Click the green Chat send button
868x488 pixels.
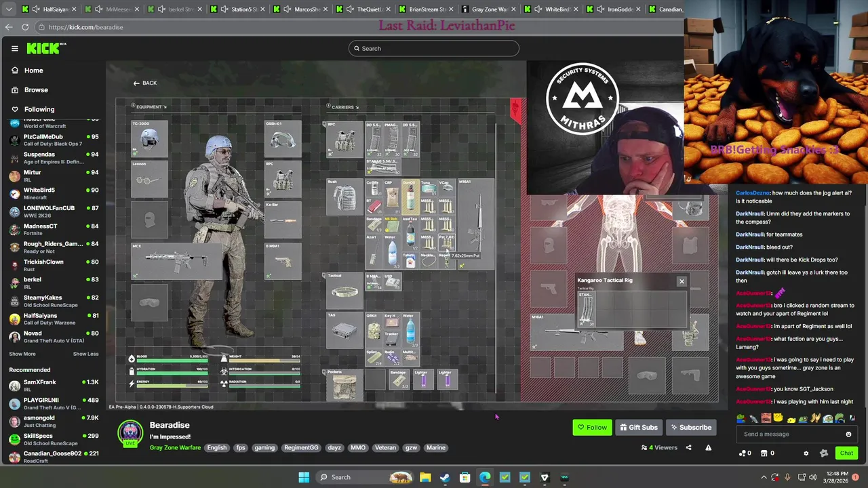(x=846, y=453)
